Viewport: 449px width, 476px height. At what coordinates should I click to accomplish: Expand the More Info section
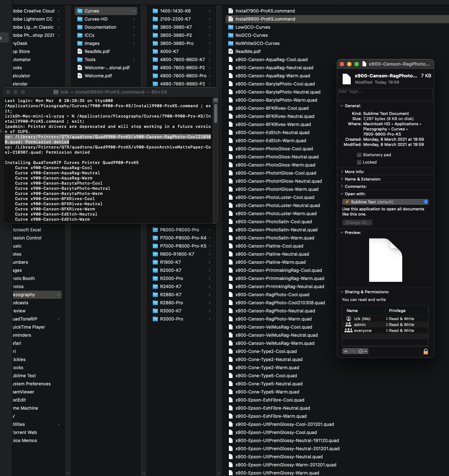coord(342,172)
